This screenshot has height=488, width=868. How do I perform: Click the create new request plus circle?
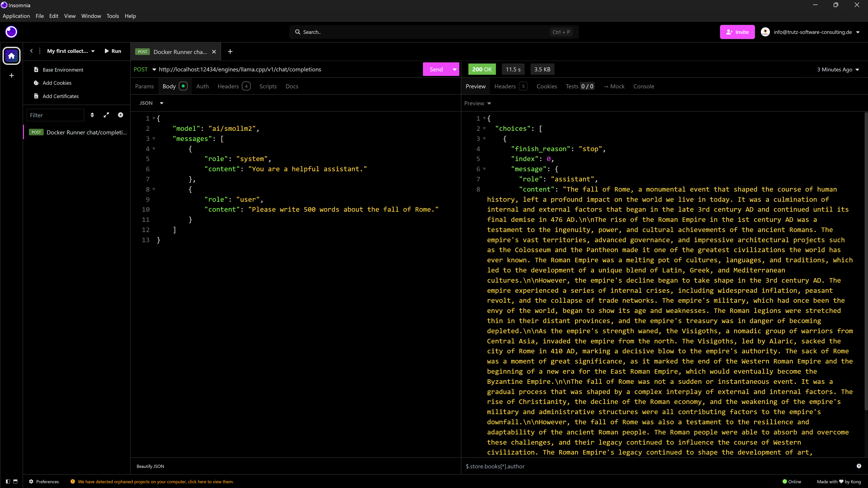pos(120,115)
